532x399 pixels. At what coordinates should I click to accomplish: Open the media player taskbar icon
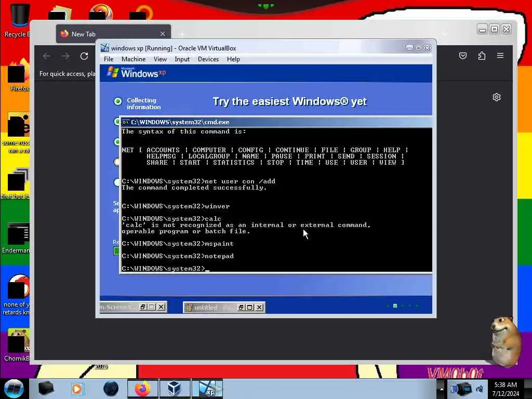click(x=77, y=389)
